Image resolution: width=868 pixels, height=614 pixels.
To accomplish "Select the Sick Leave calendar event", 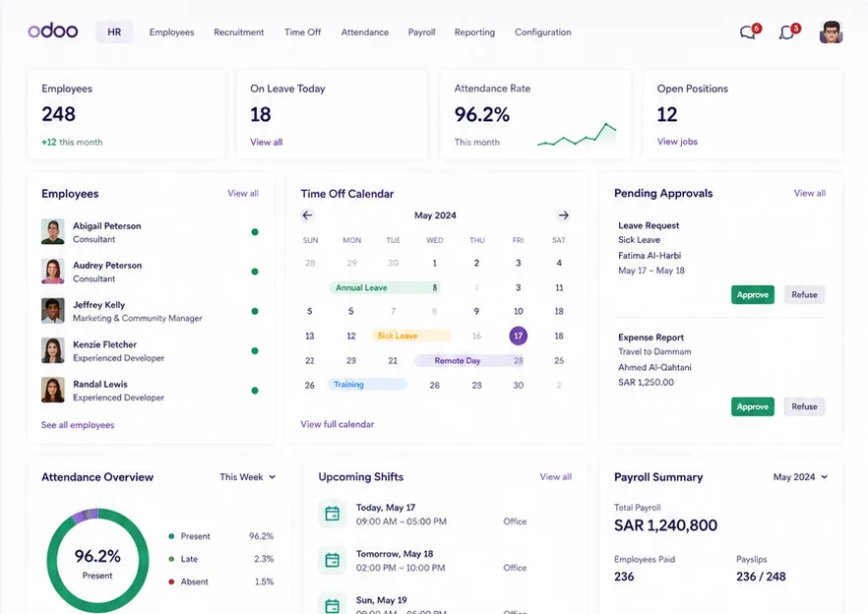I will tap(411, 336).
